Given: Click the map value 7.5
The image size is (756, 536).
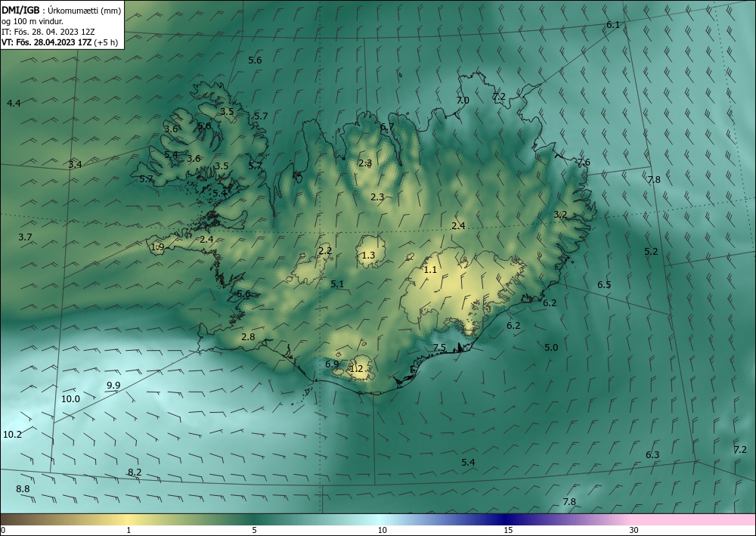Looking at the screenshot, I should click(439, 348).
